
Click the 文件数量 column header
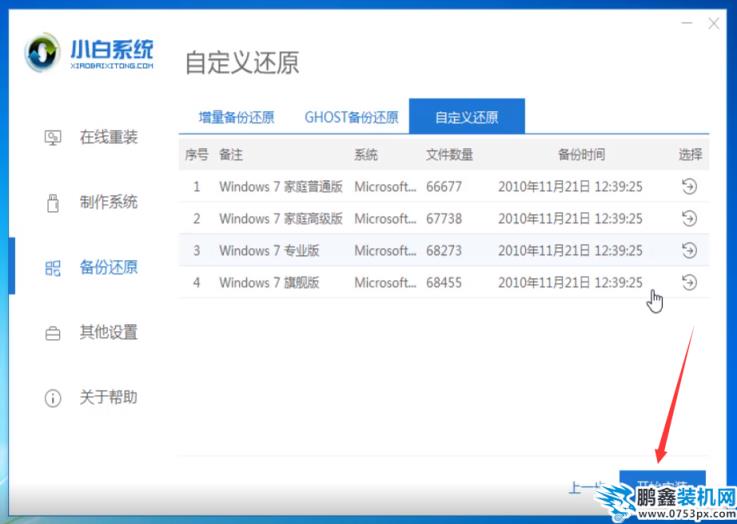449,155
